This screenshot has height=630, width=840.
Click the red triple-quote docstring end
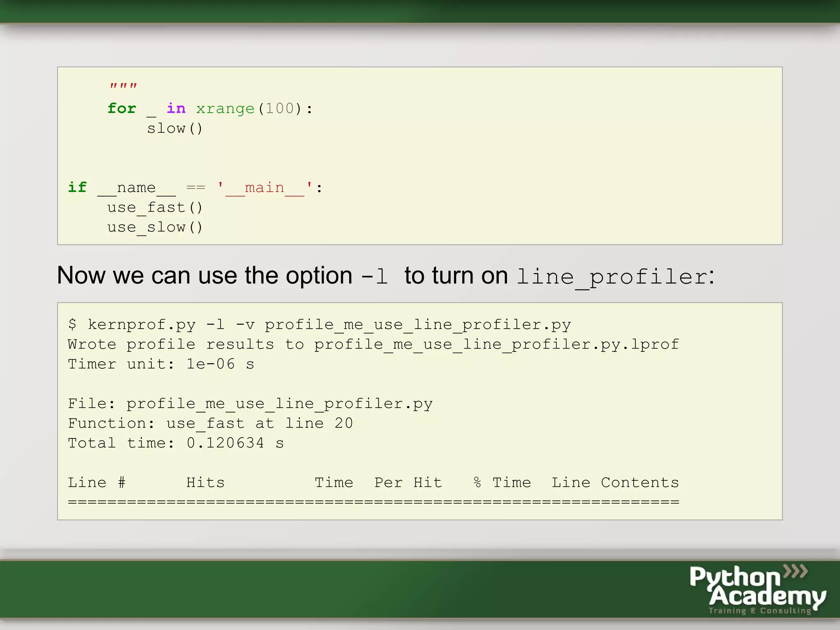coord(123,87)
